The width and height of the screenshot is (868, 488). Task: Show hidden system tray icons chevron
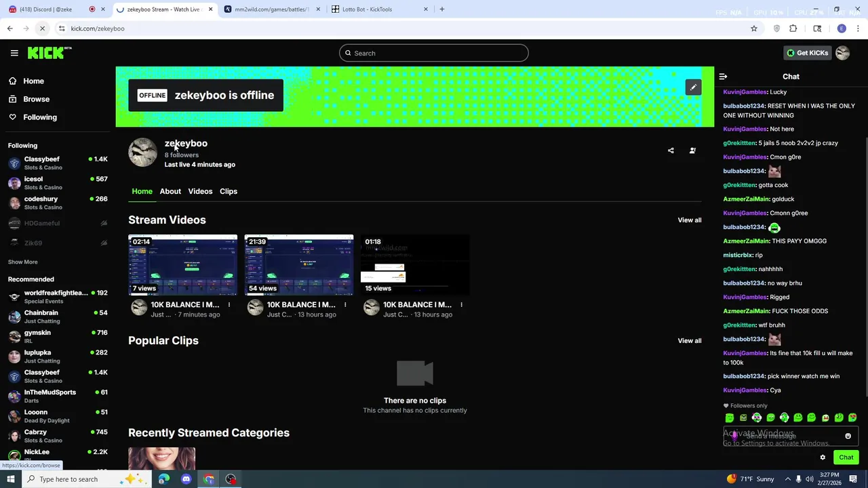point(787,479)
